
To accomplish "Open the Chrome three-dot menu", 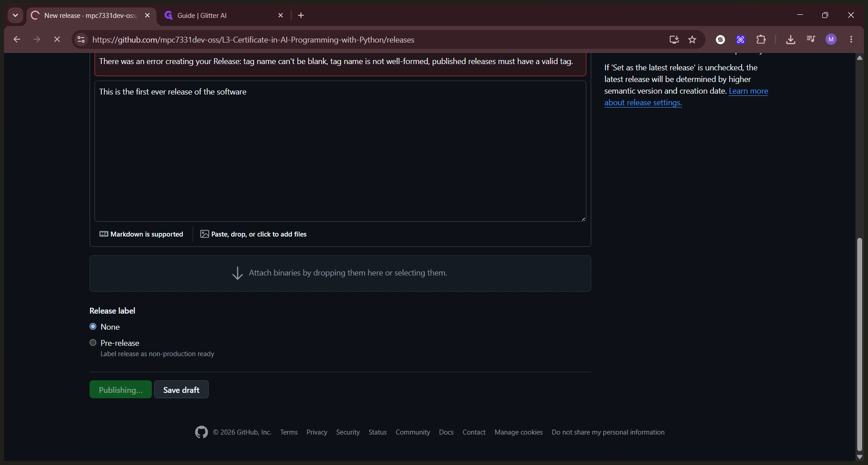I will tap(851, 39).
